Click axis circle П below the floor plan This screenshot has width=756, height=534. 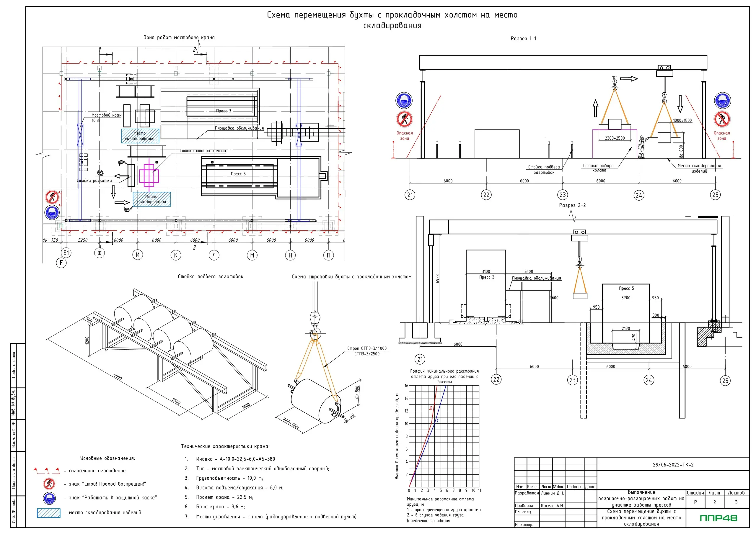click(328, 255)
